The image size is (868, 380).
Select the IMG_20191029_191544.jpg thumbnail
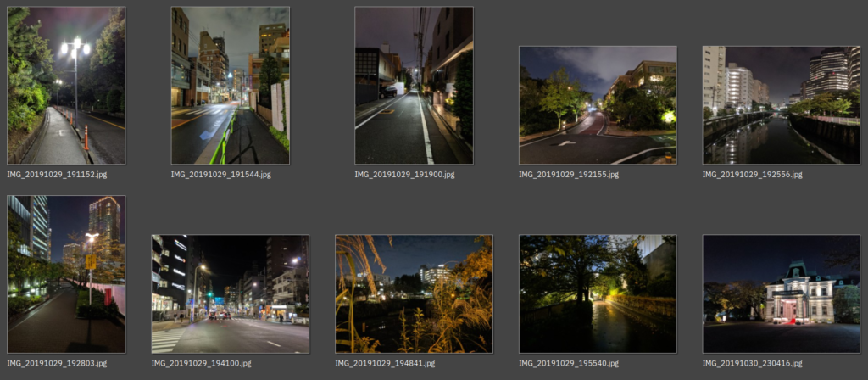[x=231, y=86]
